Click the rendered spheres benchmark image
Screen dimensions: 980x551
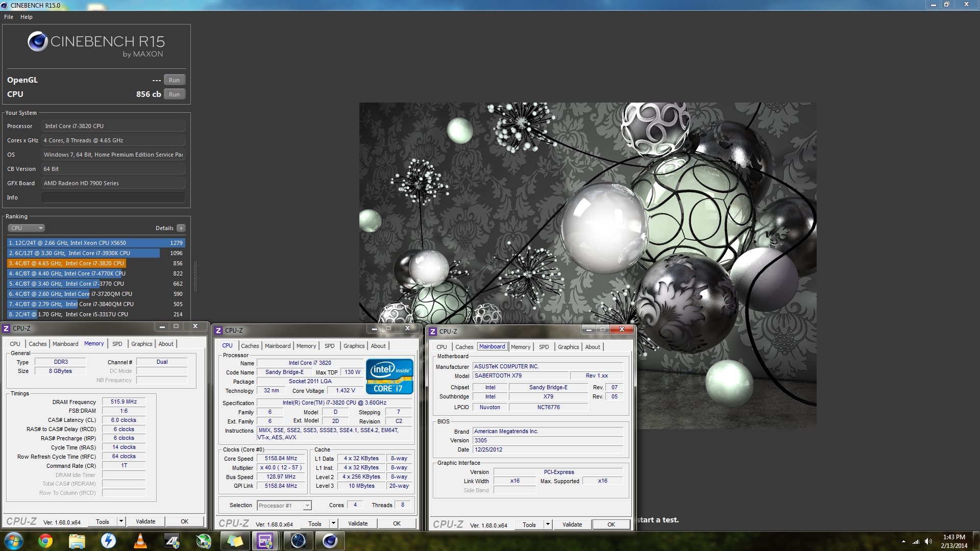587,265
